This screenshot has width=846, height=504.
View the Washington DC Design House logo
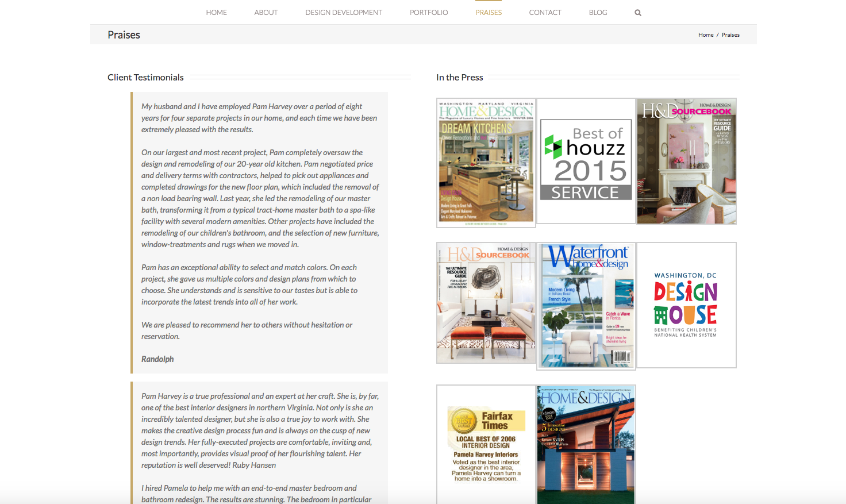(x=686, y=305)
